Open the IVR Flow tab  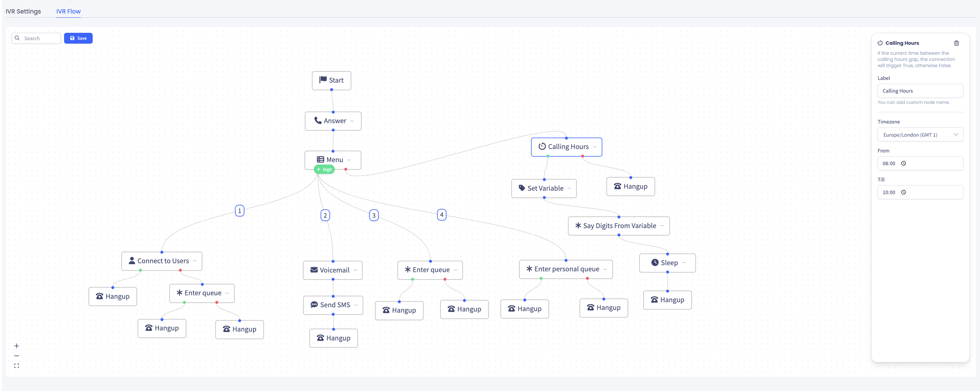pyautogui.click(x=68, y=12)
